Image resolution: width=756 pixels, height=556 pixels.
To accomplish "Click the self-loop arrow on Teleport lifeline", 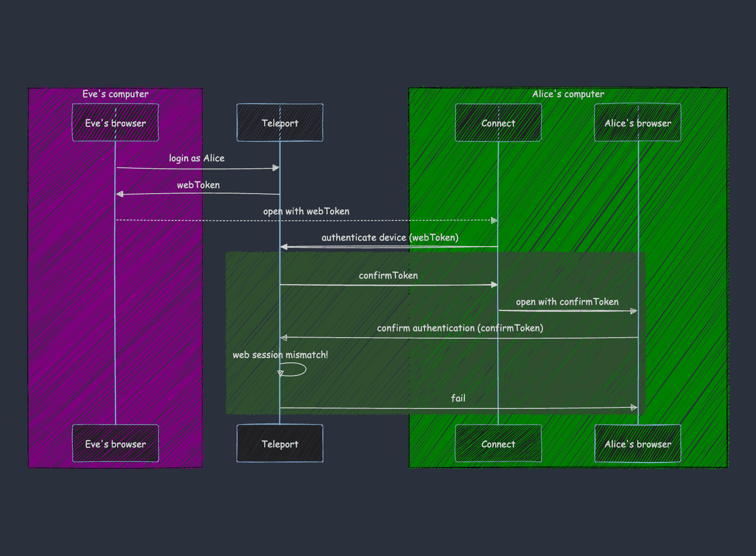I will point(295,370).
